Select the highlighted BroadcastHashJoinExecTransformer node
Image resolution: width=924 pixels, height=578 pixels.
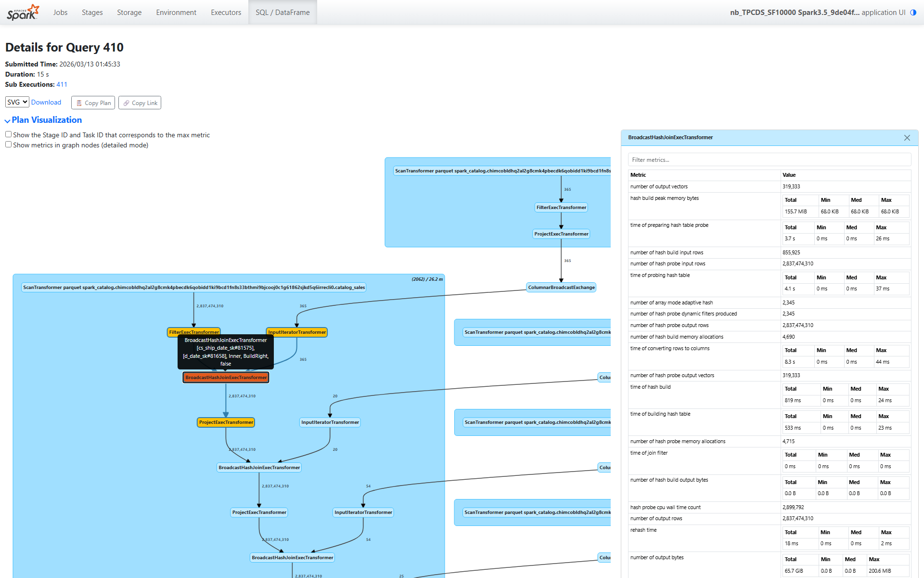(226, 378)
